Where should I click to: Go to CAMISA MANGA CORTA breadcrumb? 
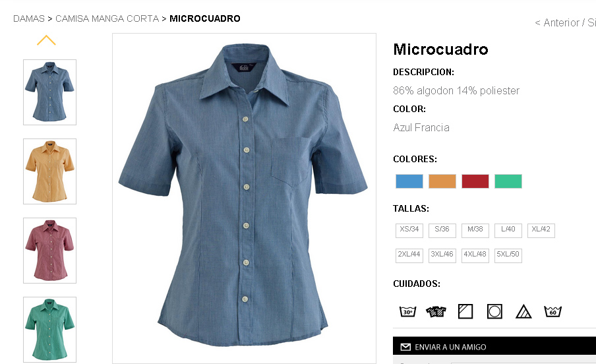coord(107,18)
